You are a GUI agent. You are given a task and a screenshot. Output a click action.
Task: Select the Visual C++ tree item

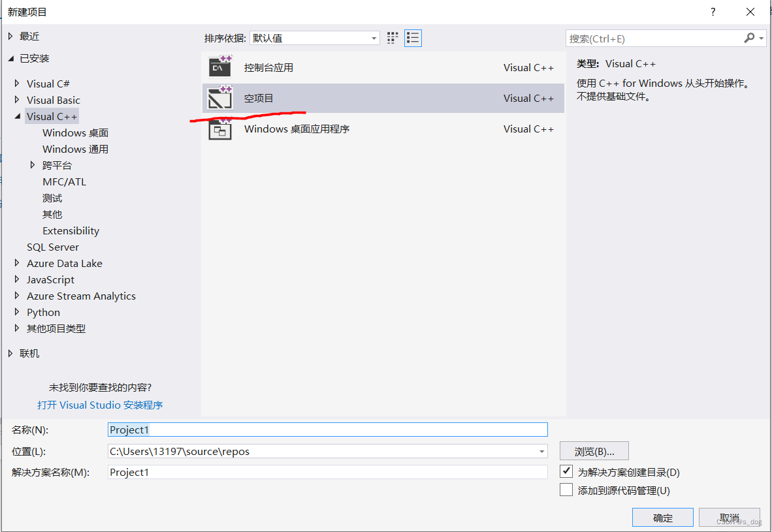52,116
